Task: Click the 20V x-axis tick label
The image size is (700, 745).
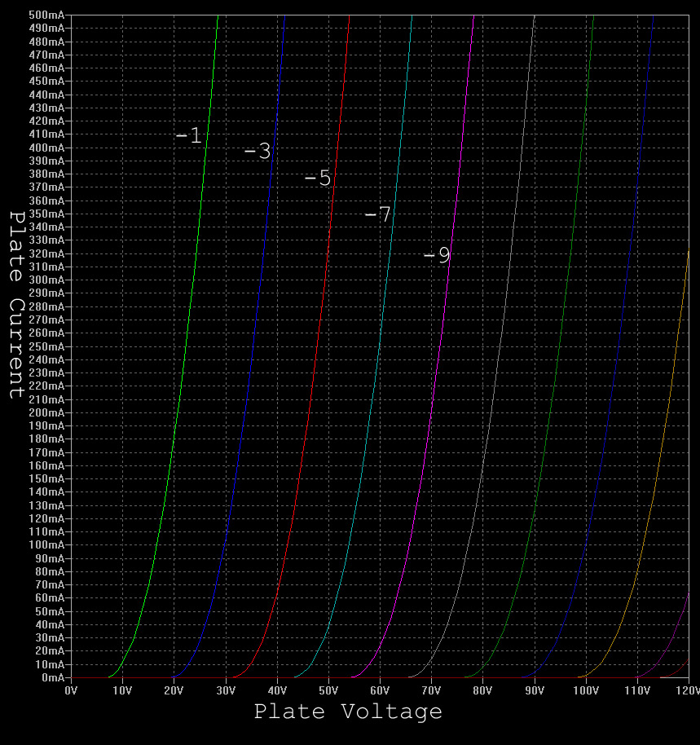Action: click(x=174, y=690)
